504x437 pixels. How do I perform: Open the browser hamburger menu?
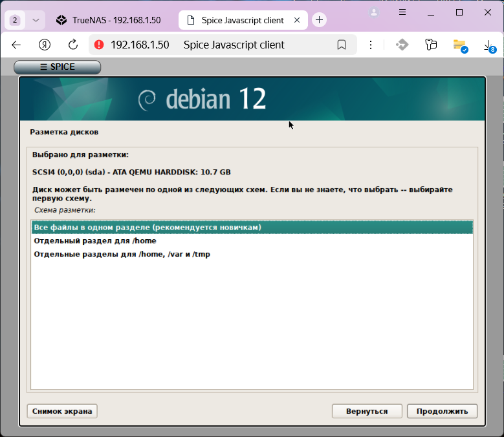402,12
